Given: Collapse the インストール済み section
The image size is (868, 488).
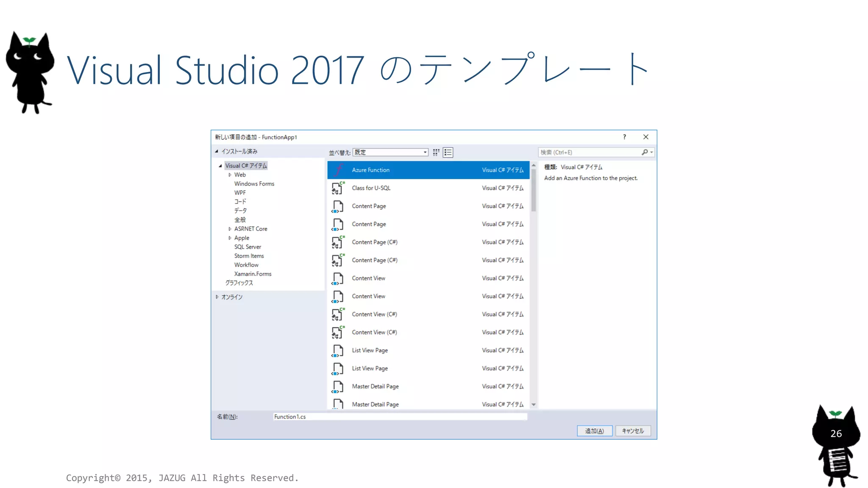Looking at the screenshot, I should pyautogui.click(x=217, y=151).
